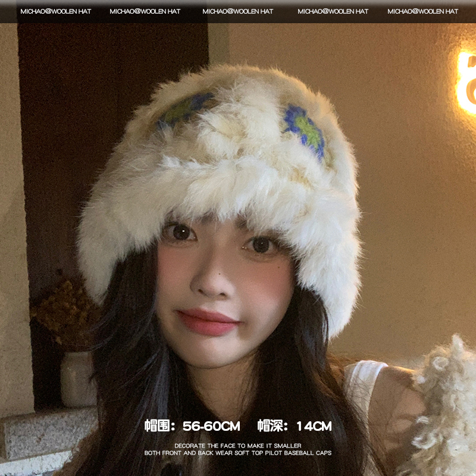
Task: Click the rightmost MICHAO@WOOLEN HAT watermark
Action: coord(422,11)
